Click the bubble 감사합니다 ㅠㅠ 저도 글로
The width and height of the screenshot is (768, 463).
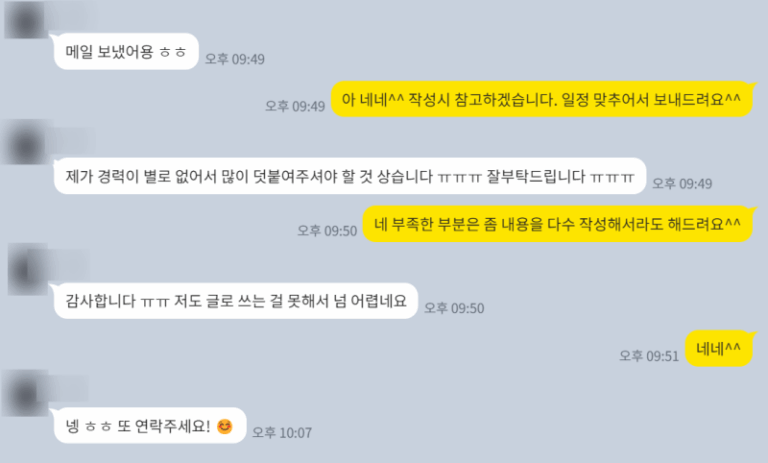pyautogui.click(x=236, y=300)
